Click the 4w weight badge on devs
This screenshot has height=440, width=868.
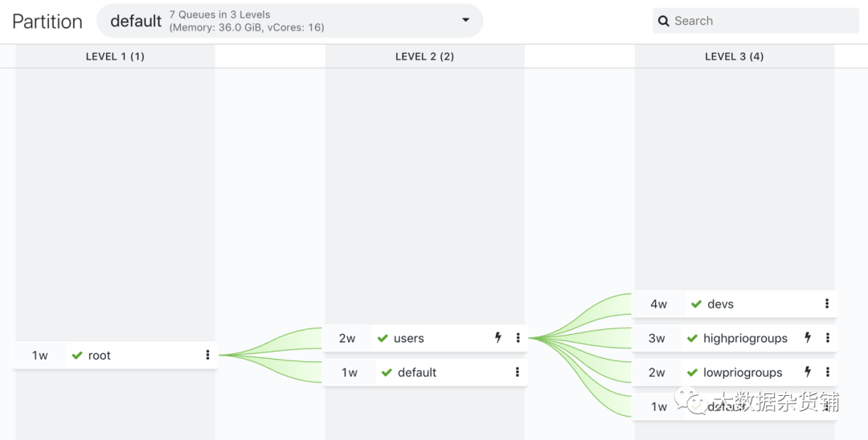tap(659, 304)
